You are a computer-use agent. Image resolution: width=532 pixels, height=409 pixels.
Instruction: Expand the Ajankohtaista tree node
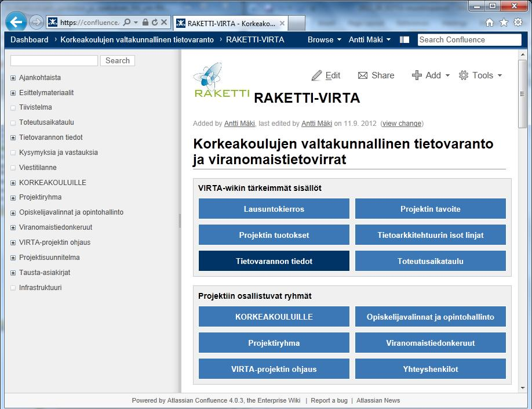(x=13, y=78)
